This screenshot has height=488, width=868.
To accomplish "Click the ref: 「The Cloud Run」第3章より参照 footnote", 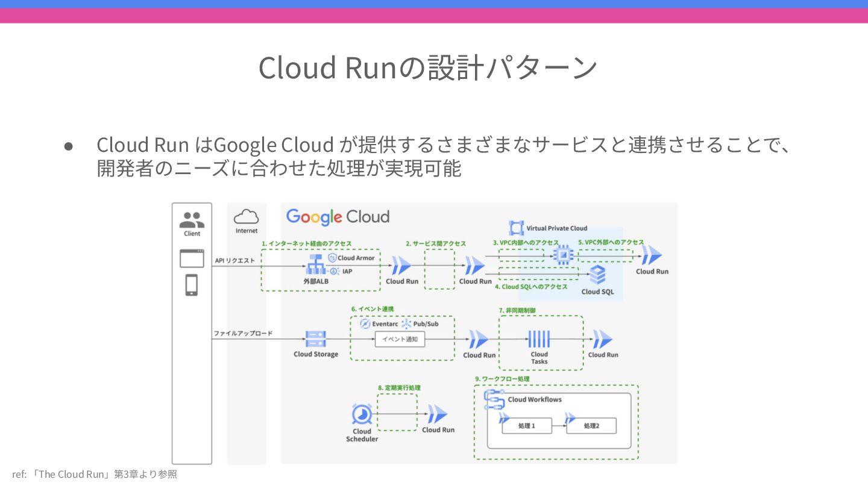I will coord(95,474).
